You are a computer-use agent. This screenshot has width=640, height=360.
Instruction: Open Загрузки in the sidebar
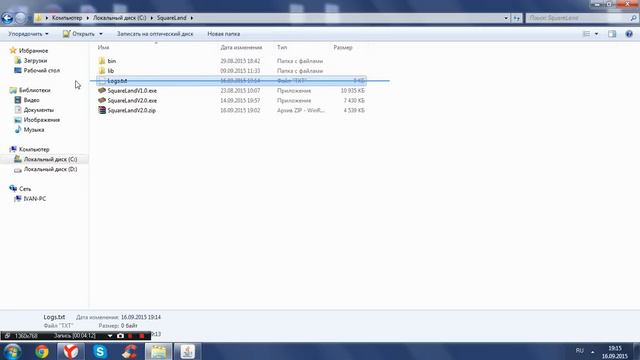tap(35, 60)
